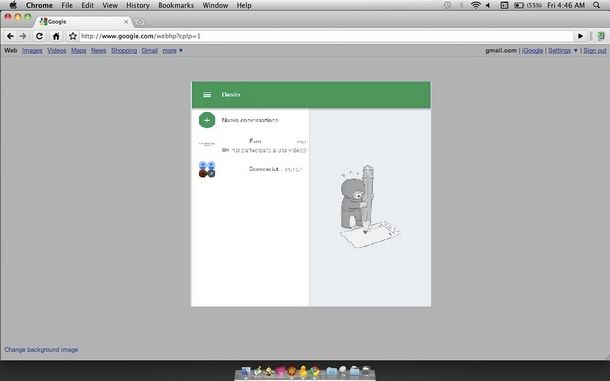This screenshot has height=381, width=610.
Task: Close the Google tab
Action: pyautogui.click(x=126, y=22)
